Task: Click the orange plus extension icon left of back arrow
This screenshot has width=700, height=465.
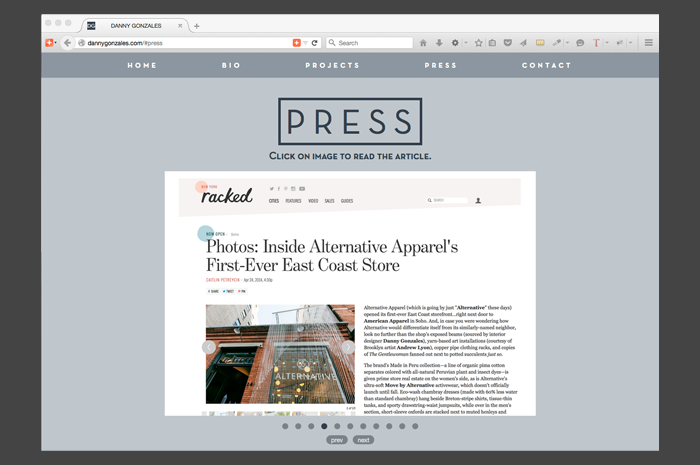Action: pos(49,43)
